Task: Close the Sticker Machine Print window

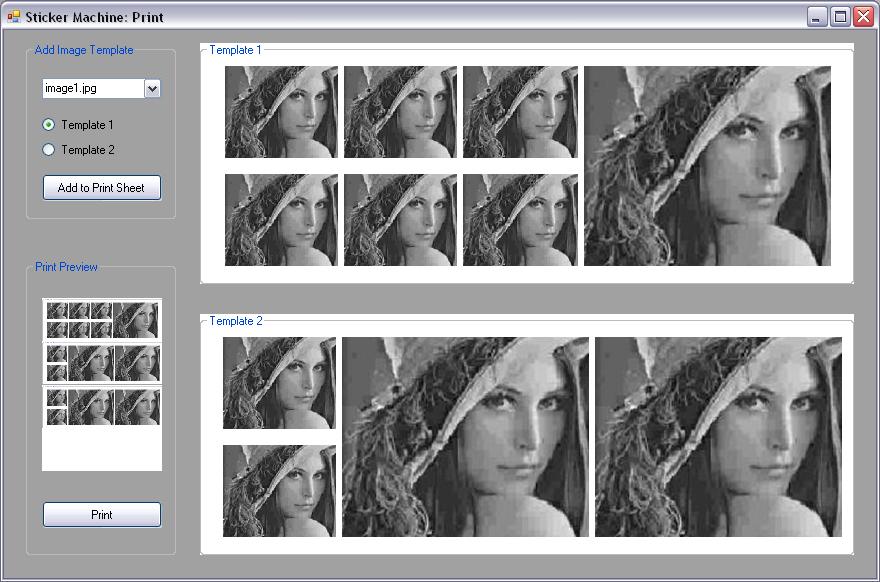Action: tap(862, 17)
